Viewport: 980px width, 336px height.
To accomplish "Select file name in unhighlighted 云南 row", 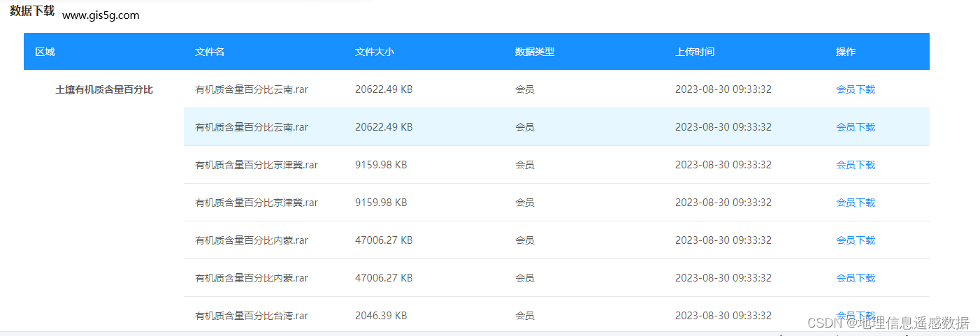I will [x=252, y=89].
